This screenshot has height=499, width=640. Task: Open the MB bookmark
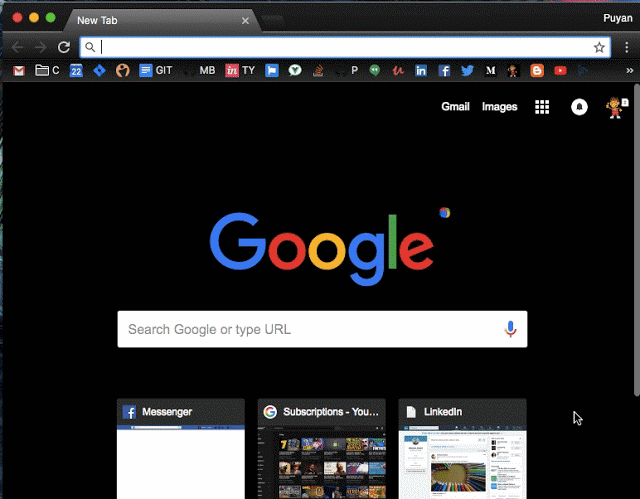point(200,71)
